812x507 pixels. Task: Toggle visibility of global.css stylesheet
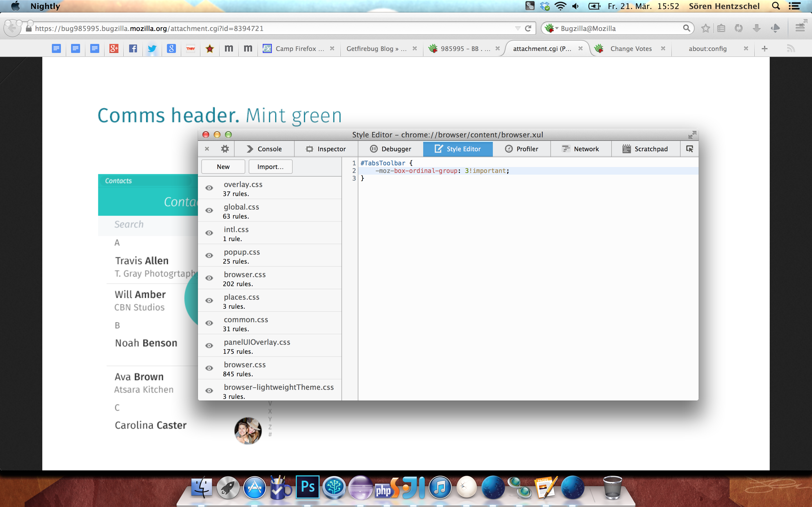pyautogui.click(x=209, y=211)
